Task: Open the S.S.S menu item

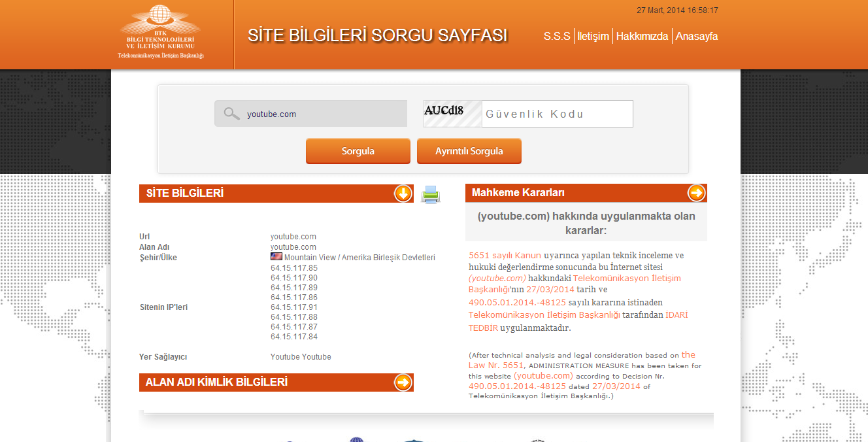Action: (557, 36)
